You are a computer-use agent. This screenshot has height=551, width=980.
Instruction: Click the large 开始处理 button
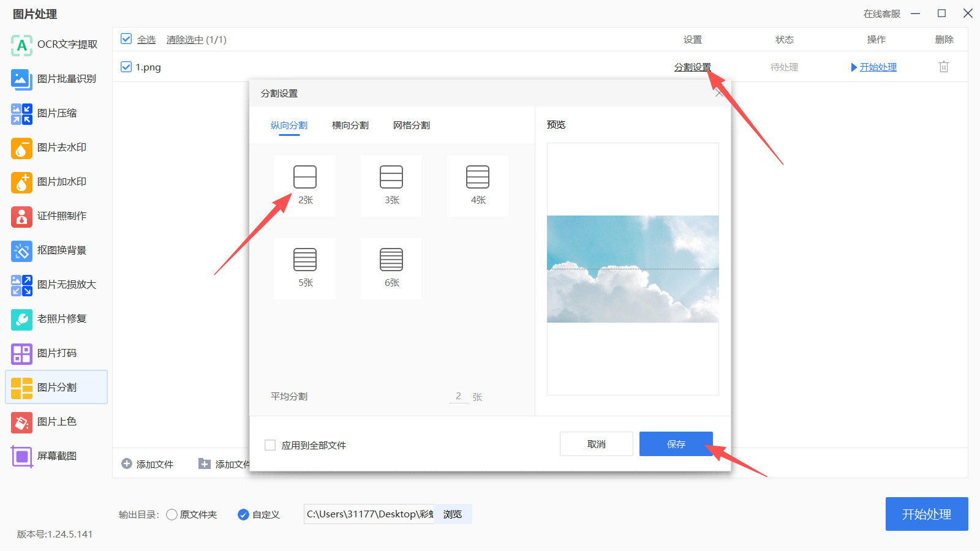pyautogui.click(x=927, y=514)
